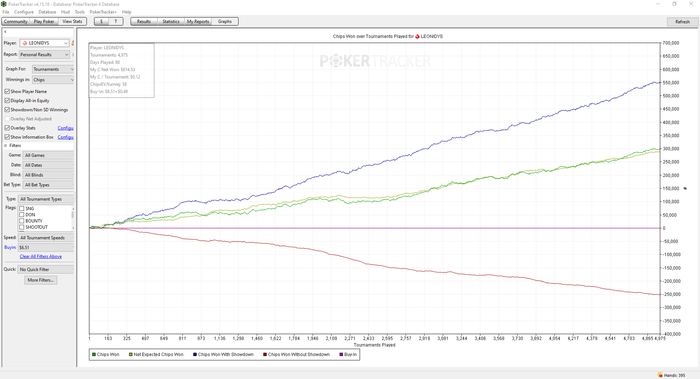Viewport: 700px width, 379px height.
Task: Open the Winnings in dropdown
Action: click(x=53, y=79)
